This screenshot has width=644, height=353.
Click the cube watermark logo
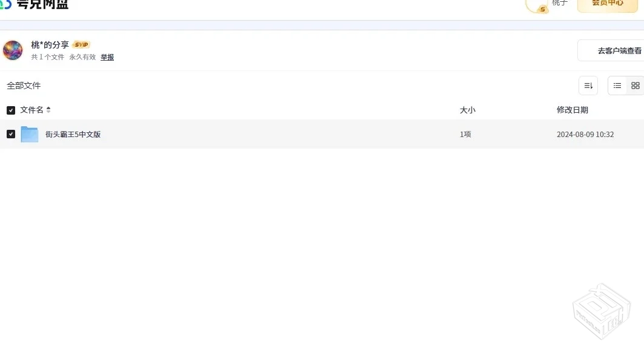pos(602,313)
